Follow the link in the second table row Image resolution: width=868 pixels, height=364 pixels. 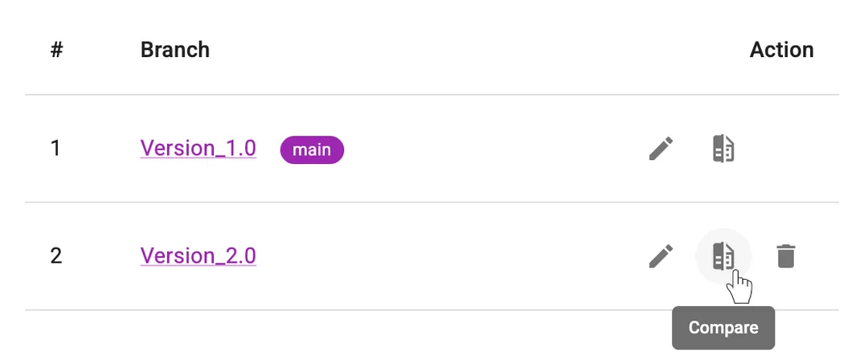coord(198,256)
